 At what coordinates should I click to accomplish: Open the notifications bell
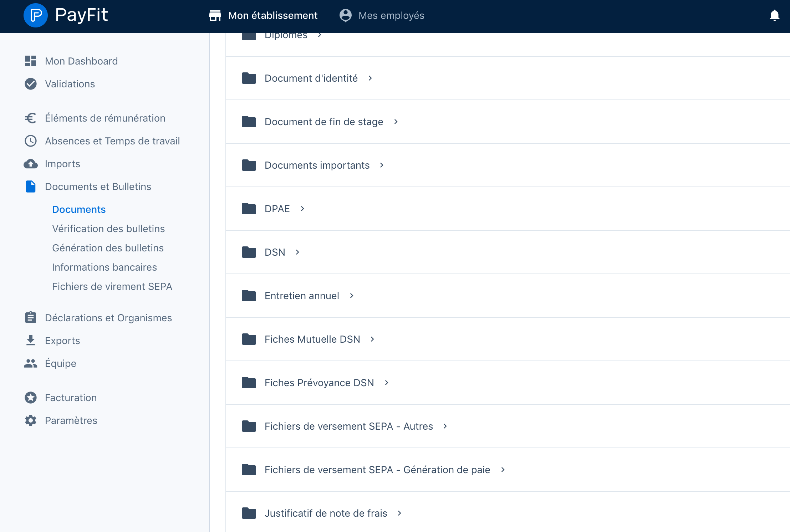tap(774, 15)
